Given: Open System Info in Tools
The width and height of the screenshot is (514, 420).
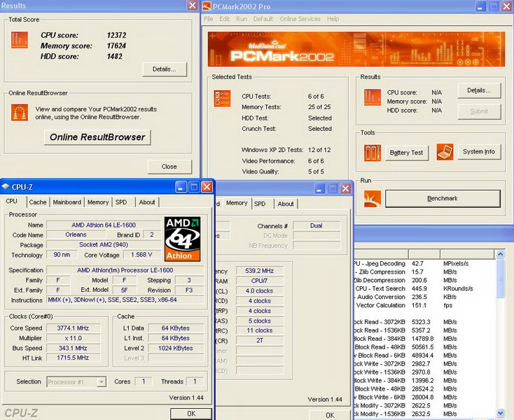Looking at the screenshot, I should [x=479, y=152].
